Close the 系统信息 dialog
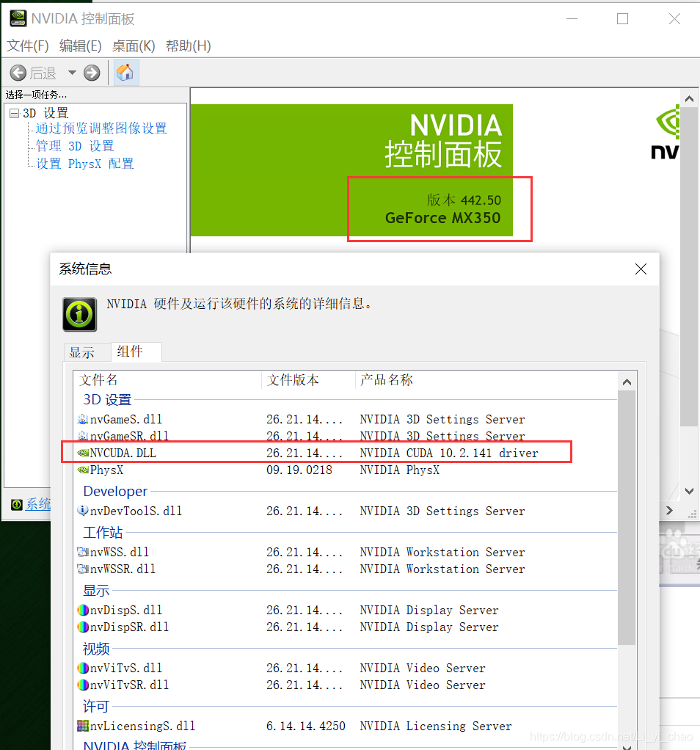This screenshot has width=700, height=750. (641, 269)
